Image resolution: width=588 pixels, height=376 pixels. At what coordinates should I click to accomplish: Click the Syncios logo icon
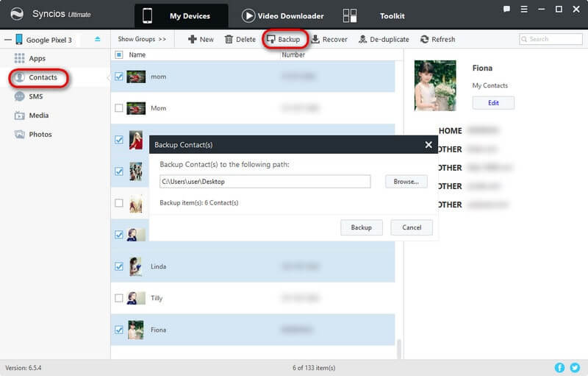(16, 14)
